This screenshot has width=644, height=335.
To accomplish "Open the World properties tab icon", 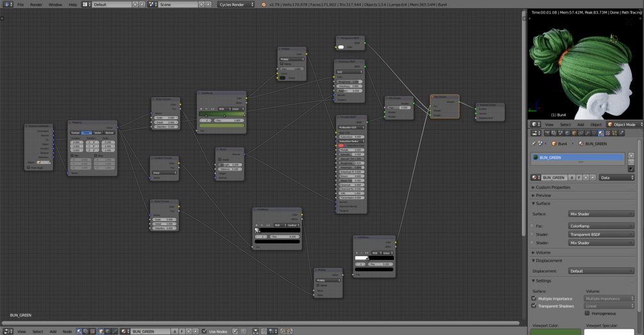I will click(x=567, y=133).
